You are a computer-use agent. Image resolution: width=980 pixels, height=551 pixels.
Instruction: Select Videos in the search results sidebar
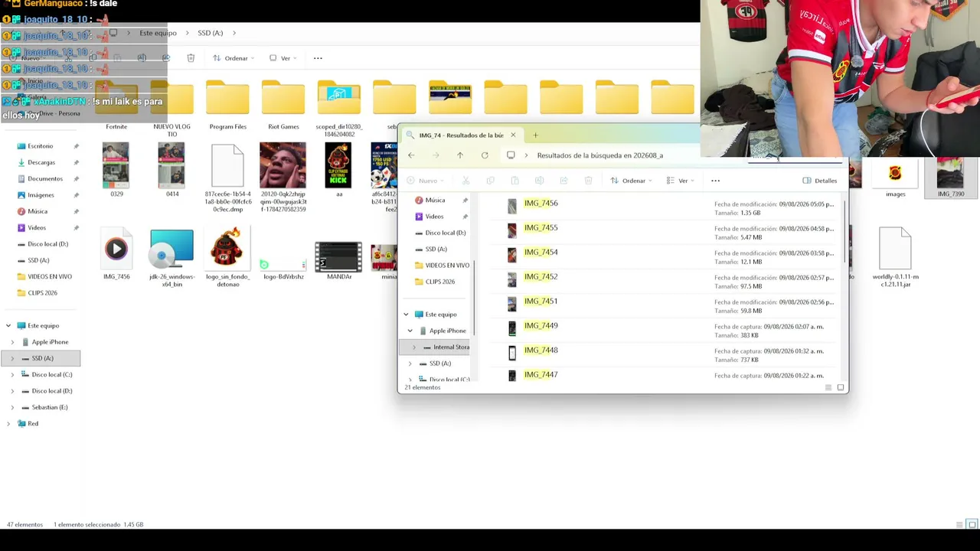(434, 217)
